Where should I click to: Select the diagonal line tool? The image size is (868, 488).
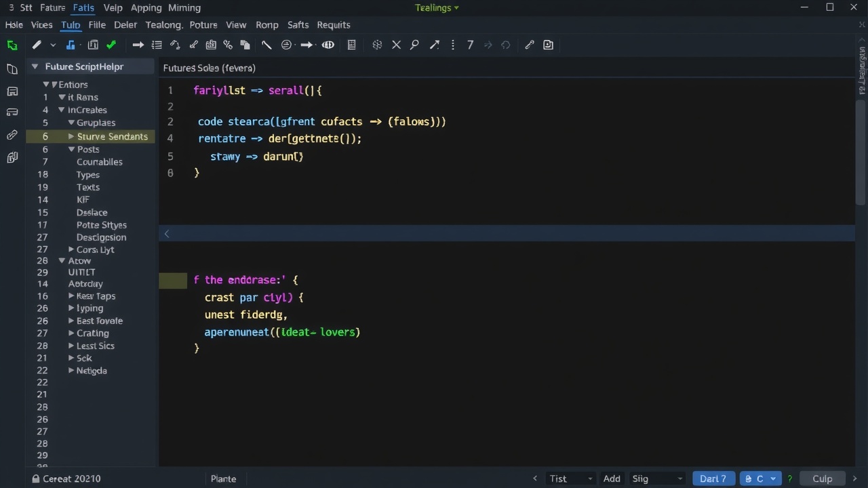(x=267, y=45)
